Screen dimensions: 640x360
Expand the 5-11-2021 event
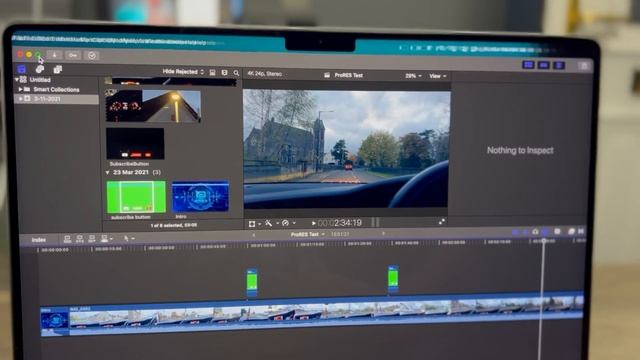tap(20, 98)
